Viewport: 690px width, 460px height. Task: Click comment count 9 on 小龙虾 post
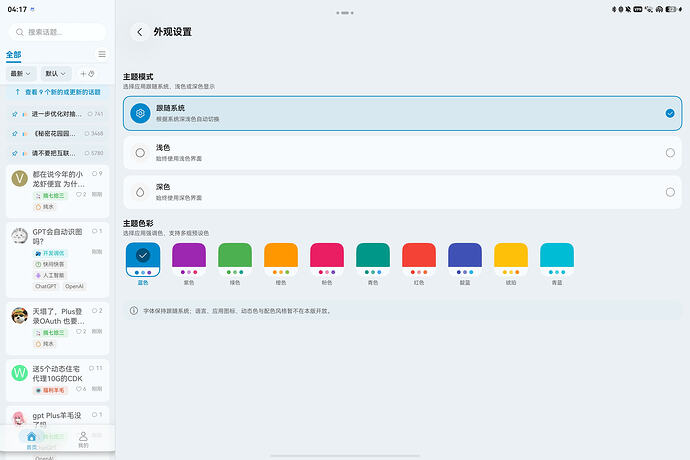coord(97,174)
